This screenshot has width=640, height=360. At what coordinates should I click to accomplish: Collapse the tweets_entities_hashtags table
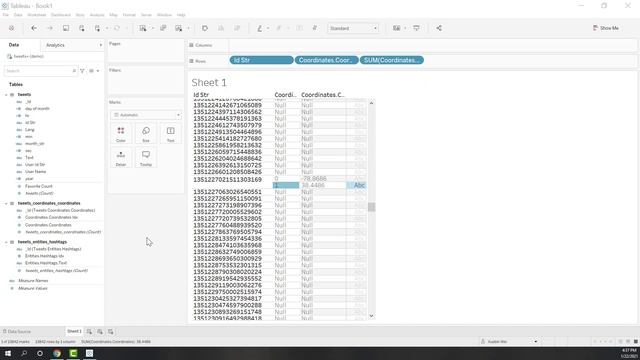tap(6, 242)
